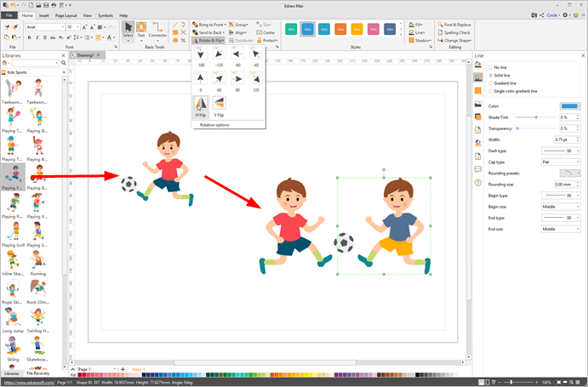Open the Symbols ribbon tab

coord(106,16)
